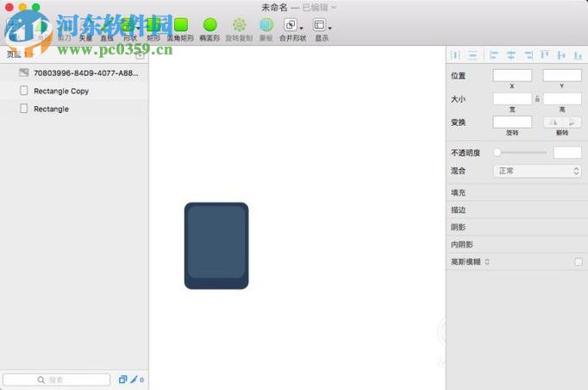
Task: Click the 宽 width input field
Action: pyautogui.click(x=512, y=98)
